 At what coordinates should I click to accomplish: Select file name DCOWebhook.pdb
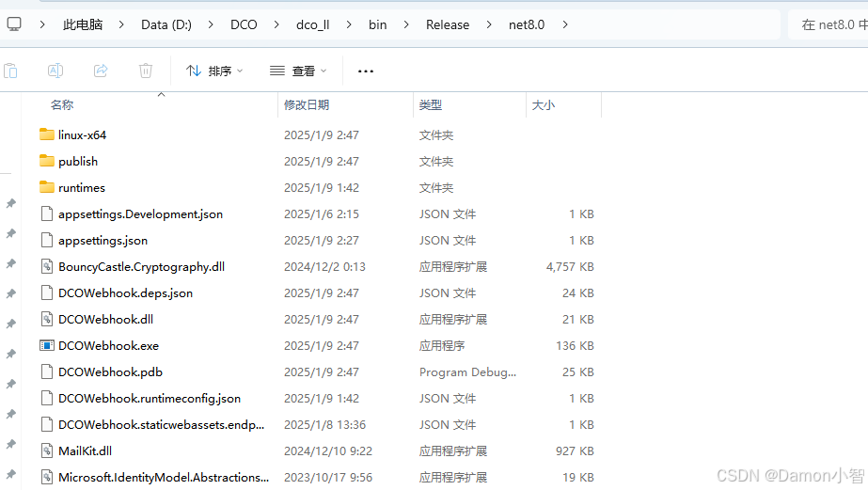110,371
